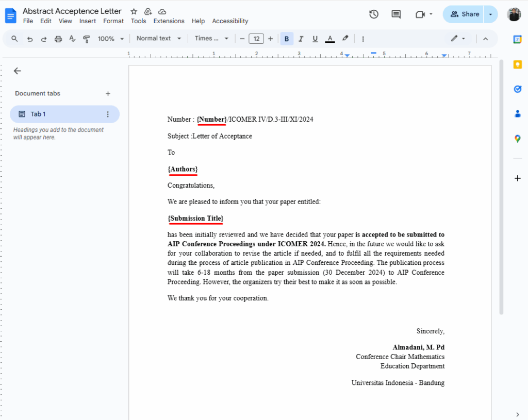The height and width of the screenshot is (420, 528).
Task: Click the document title Abstract Acceptence Letter
Action: [72, 11]
